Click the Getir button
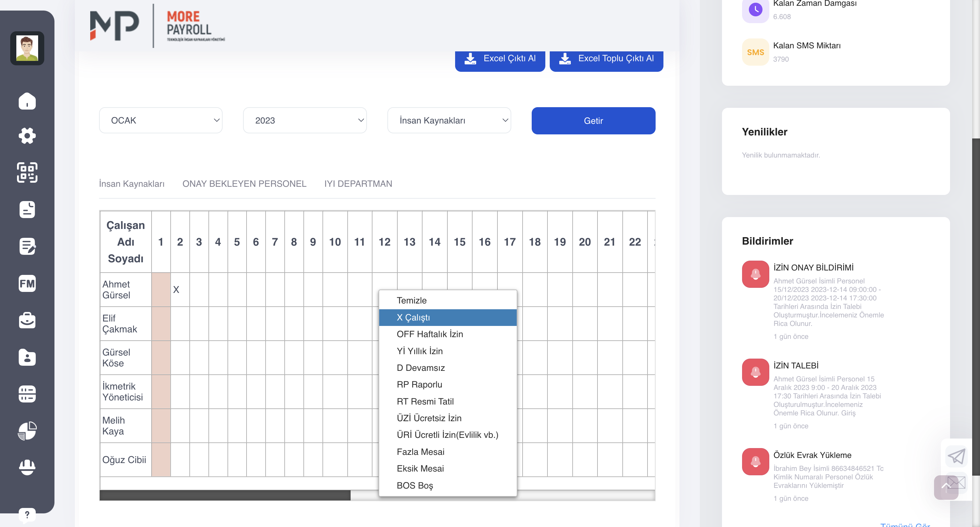 (593, 121)
